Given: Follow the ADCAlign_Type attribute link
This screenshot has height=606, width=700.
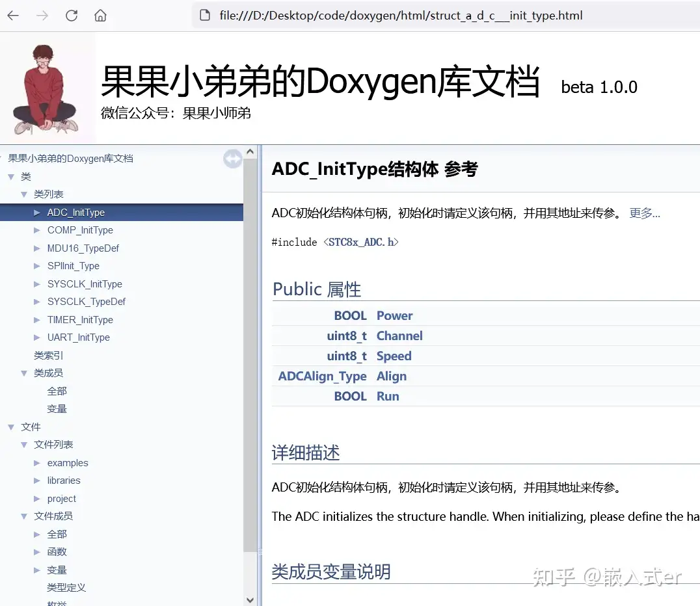Looking at the screenshot, I should tap(322, 376).
